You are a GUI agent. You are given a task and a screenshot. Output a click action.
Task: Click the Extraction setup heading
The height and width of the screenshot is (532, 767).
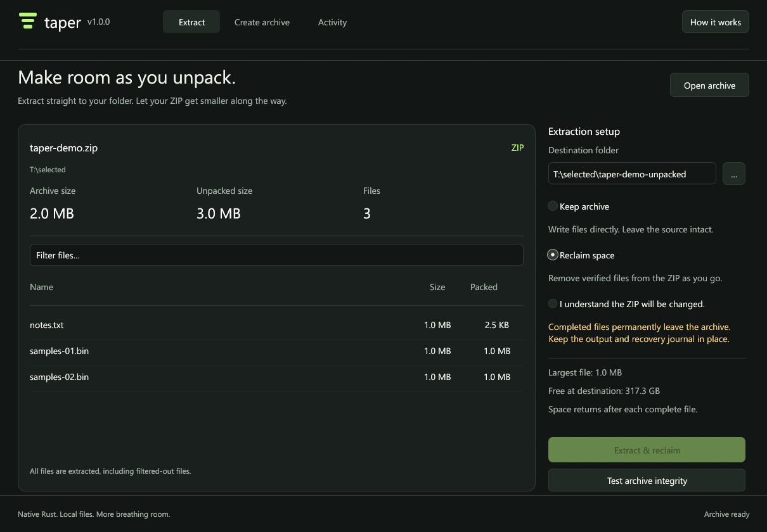(x=584, y=132)
